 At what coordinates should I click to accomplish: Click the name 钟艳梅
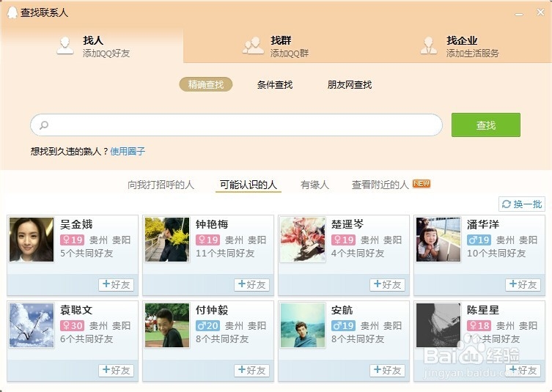[212, 224]
